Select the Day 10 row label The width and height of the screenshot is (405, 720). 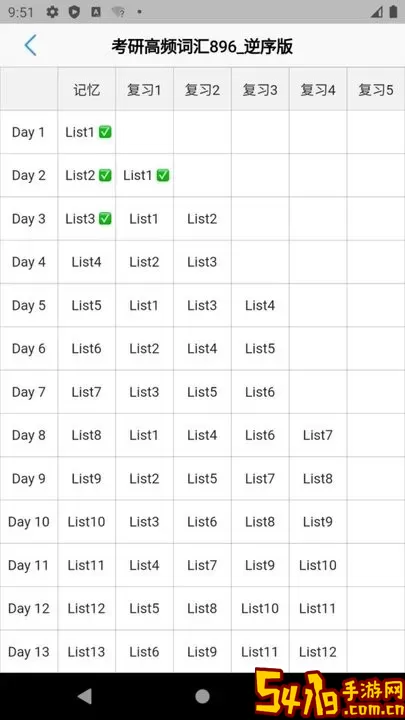point(28,522)
